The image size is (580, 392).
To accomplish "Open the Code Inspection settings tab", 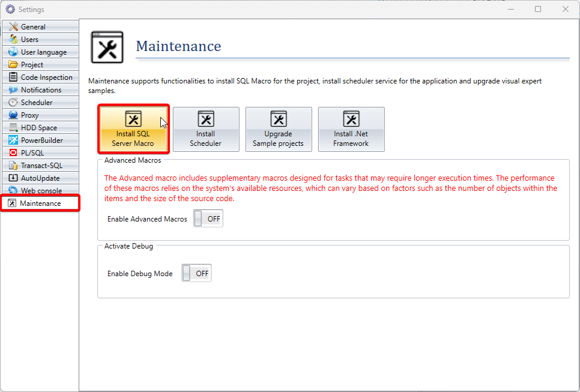I will coord(46,77).
